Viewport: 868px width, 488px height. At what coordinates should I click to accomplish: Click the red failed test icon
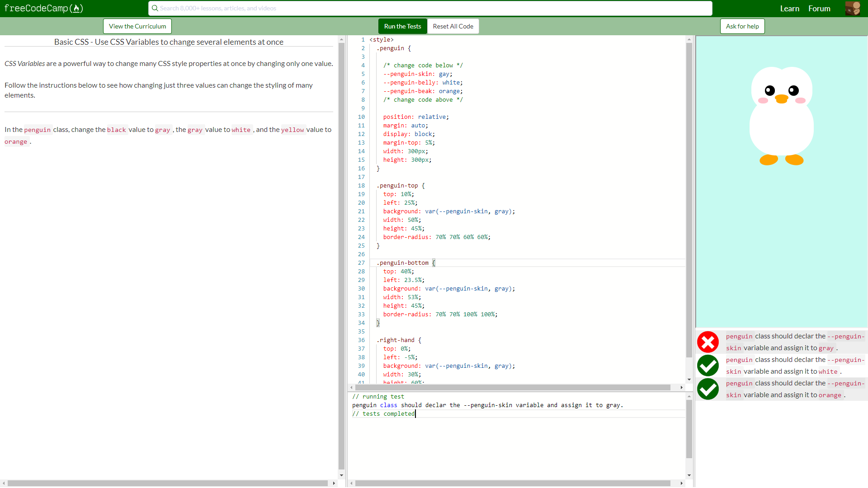coord(708,342)
